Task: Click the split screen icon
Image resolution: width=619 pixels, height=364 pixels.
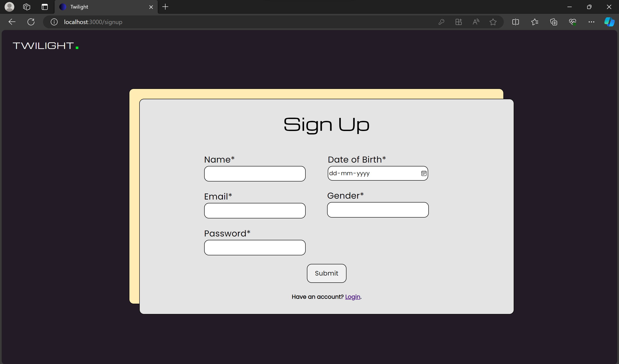Action: click(515, 22)
